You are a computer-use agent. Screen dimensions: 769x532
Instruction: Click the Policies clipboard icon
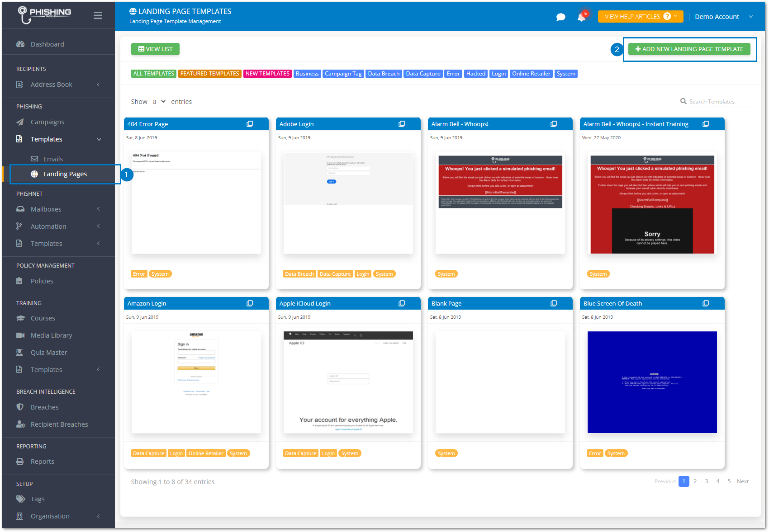[x=19, y=281]
